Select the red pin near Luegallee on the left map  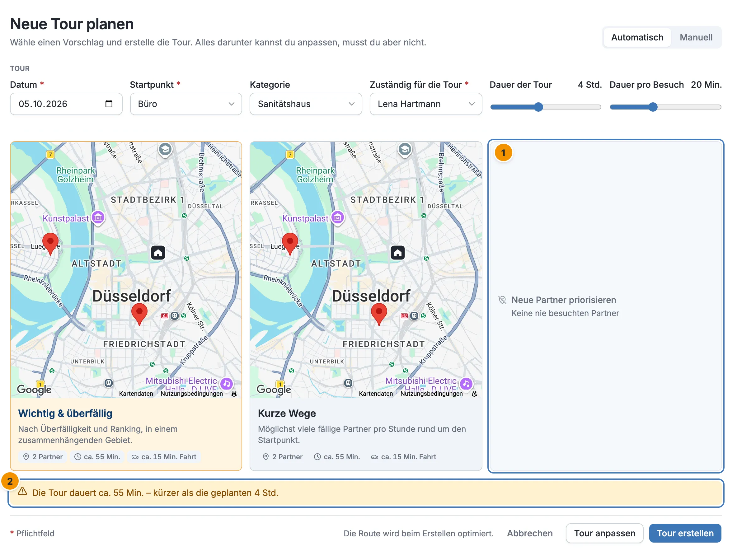50,244
